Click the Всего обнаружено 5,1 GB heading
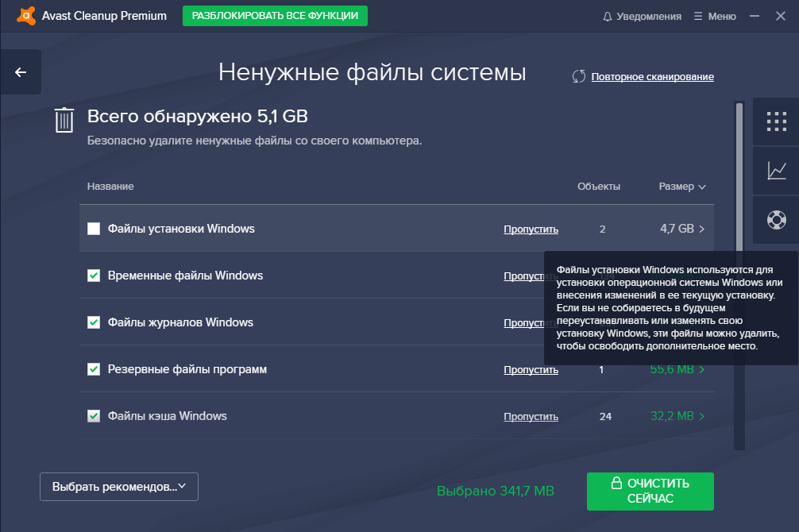 198,116
